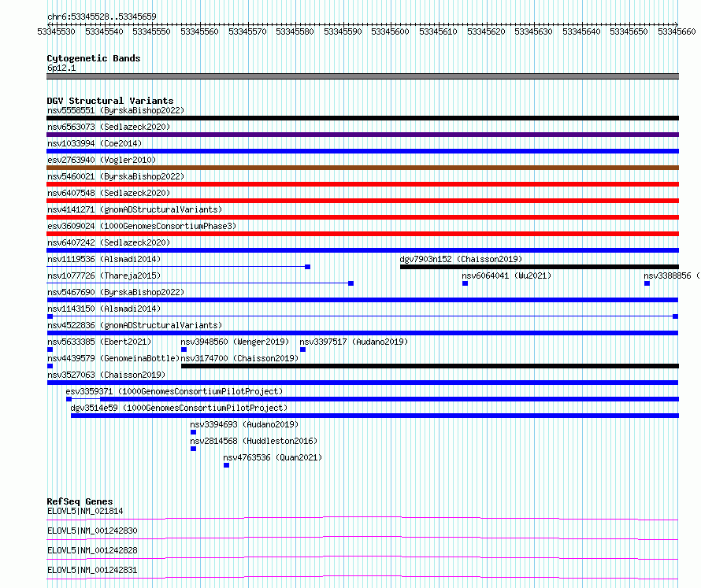
Task: Click esv3359371 (1000GenomesConsortiumPilotProject) label
Action: tap(174, 391)
